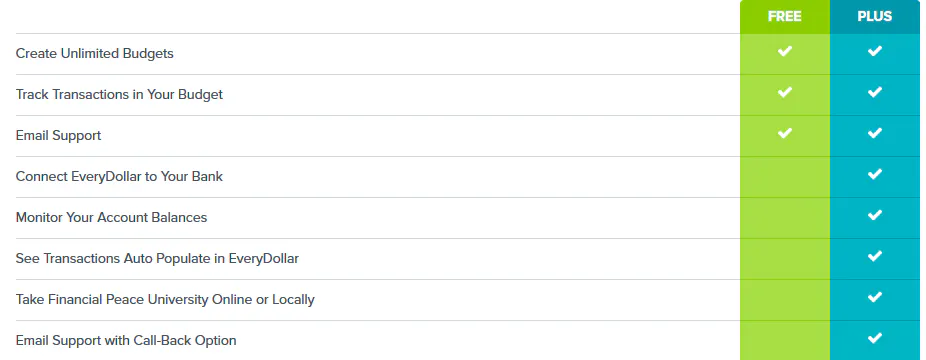Click Plus checkmark for Email Support row
926x360 pixels.
click(x=875, y=133)
